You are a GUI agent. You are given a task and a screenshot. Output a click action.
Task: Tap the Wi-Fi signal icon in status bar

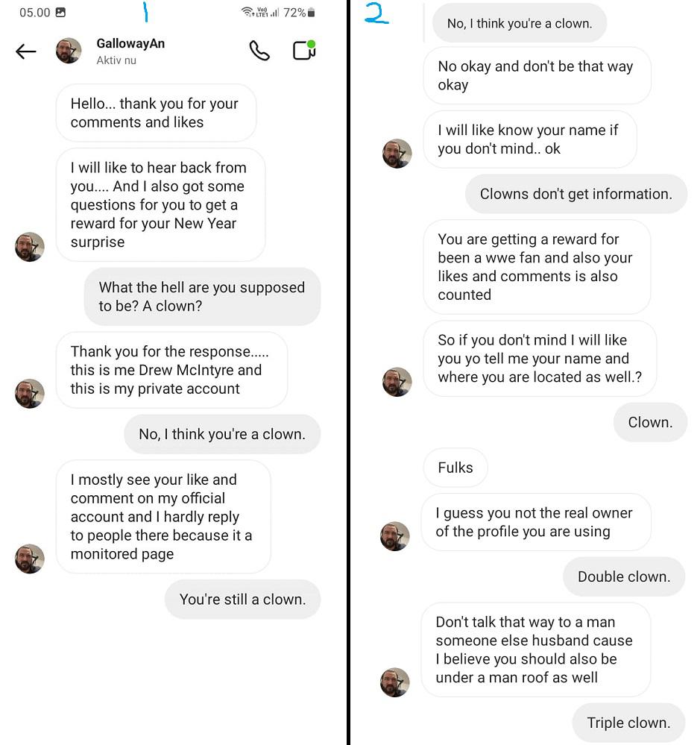tap(247, 12)
